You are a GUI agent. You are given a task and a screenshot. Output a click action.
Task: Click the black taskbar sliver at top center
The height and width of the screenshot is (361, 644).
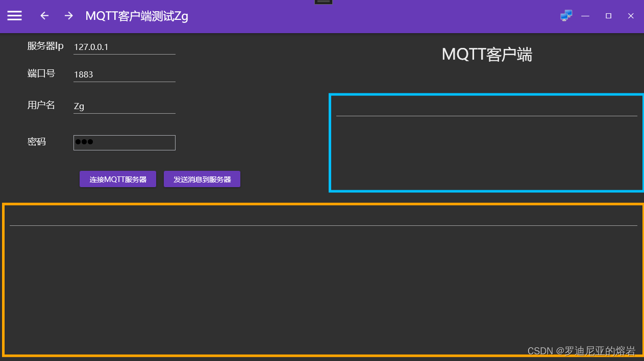(x=323, y=2)
